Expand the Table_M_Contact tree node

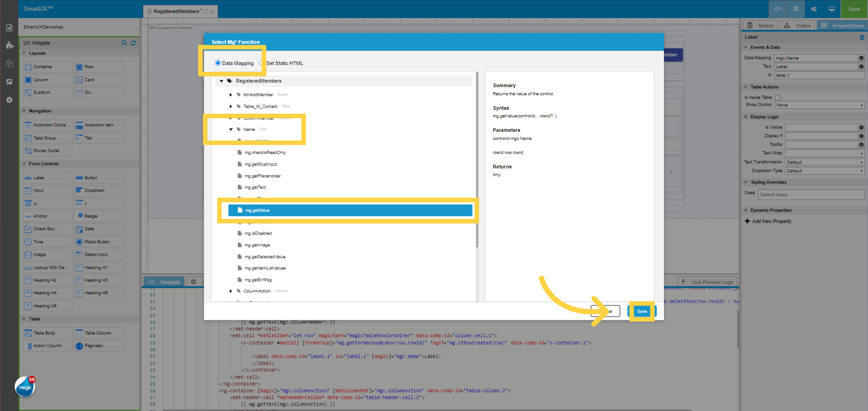(x=231, y=107)
